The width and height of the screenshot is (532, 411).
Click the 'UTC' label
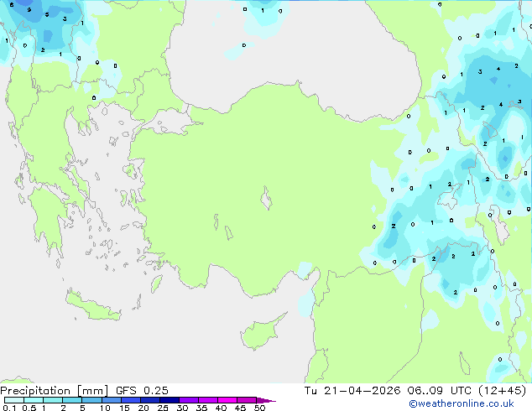tap(461, 391)
